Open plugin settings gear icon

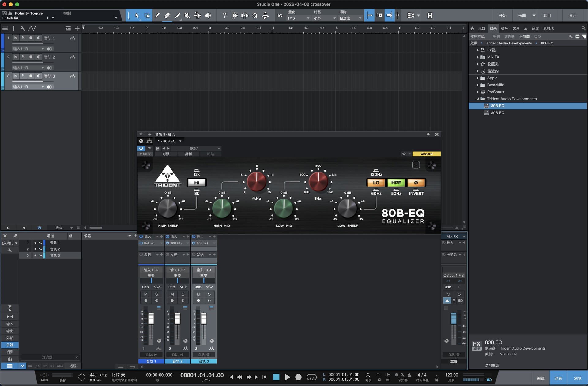pos(404,154)
